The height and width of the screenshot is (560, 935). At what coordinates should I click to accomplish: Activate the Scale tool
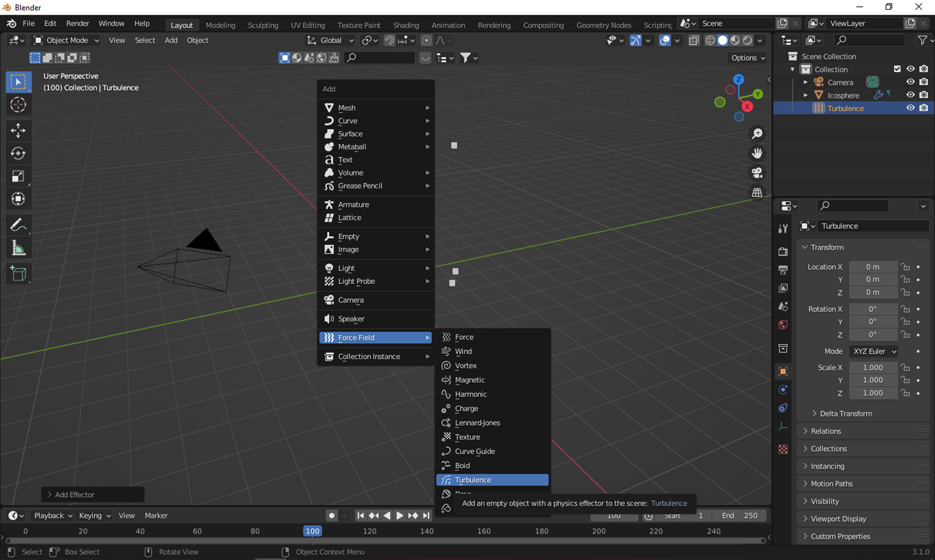pos(18,176)
